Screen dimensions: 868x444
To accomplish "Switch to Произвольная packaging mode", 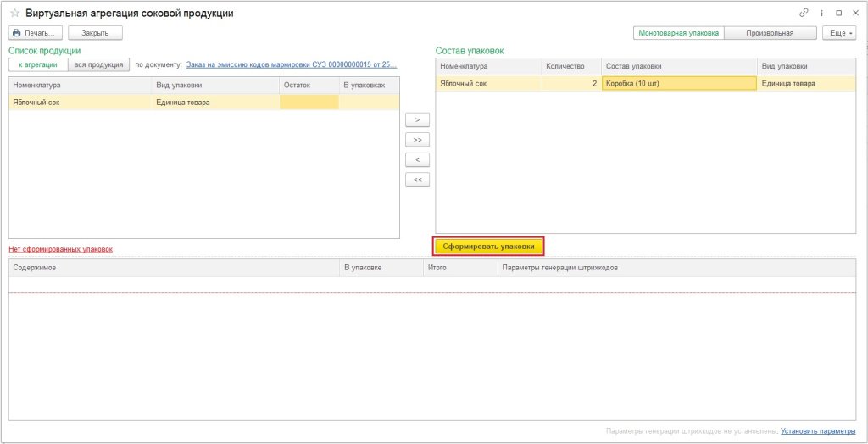I will click(x=770, y=33).
